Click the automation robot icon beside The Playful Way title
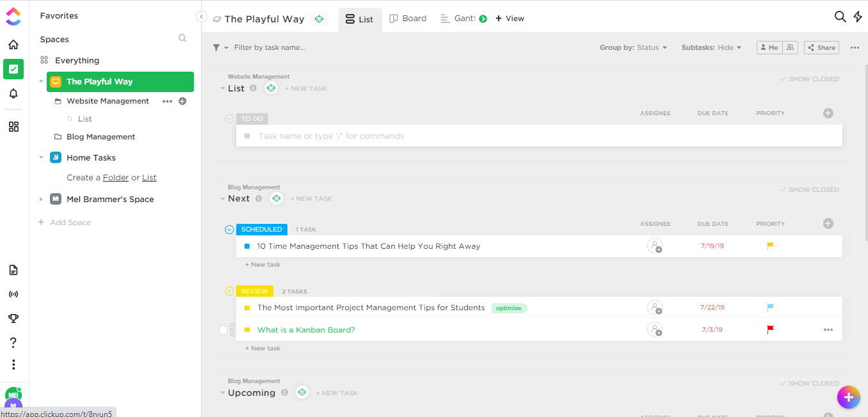This screenshot has width=868, height=417. tap(319, 19)
